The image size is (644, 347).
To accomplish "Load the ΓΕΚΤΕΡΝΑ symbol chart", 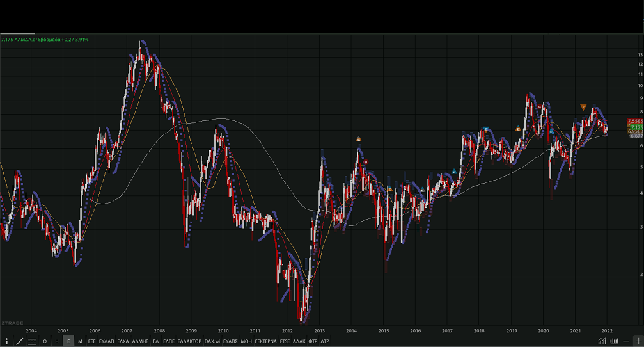I will coord(266,341).
